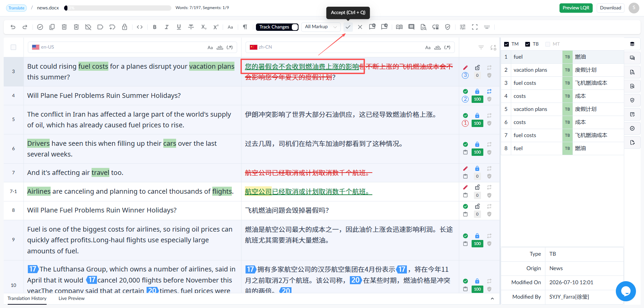
Task: Click the Preview LQR button
Action: tap(576, 8)
